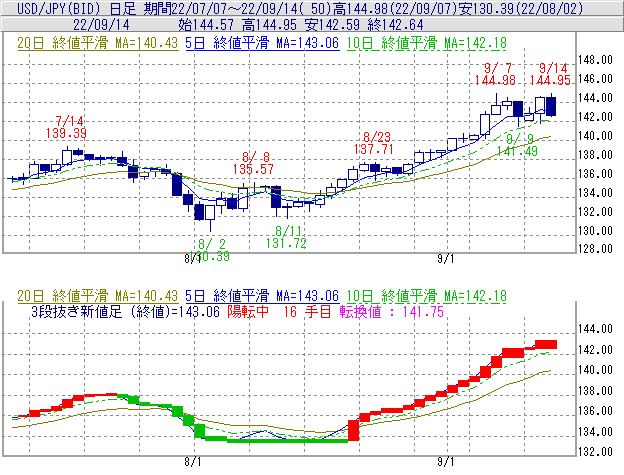Click the 144.00 axis label in lower chart
The height and width of the screenshot is (475, 624).
click(x=595, y=329)
